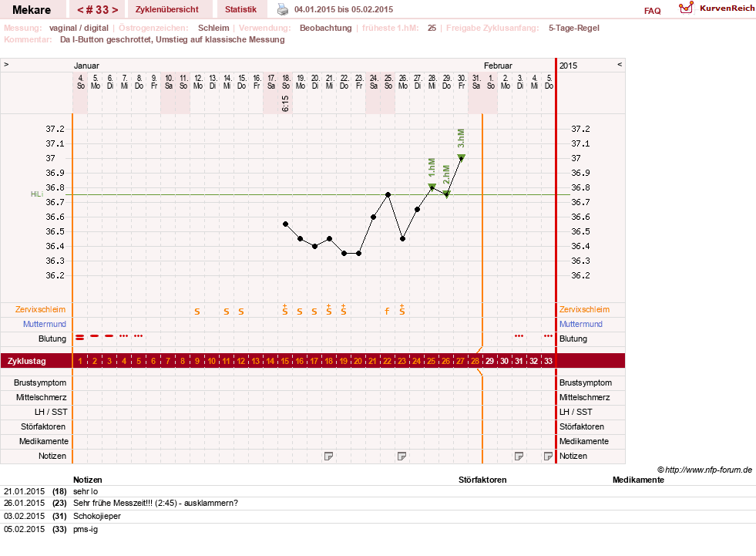
Task: Click cervical mucus S+ symbol on day 19
Action: click(343, 310)
